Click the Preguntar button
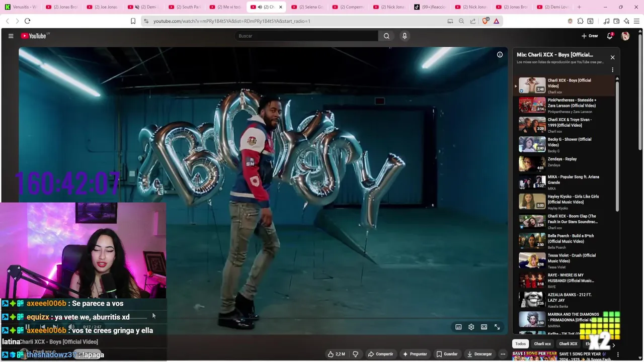The height and width of the screenshot is (362, 644). [415, 354]
